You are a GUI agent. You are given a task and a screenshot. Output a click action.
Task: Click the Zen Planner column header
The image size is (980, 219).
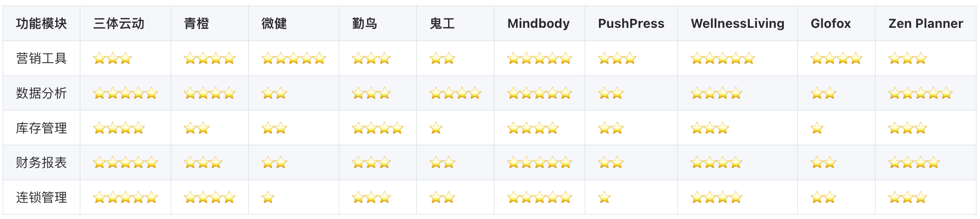[925, 23]
